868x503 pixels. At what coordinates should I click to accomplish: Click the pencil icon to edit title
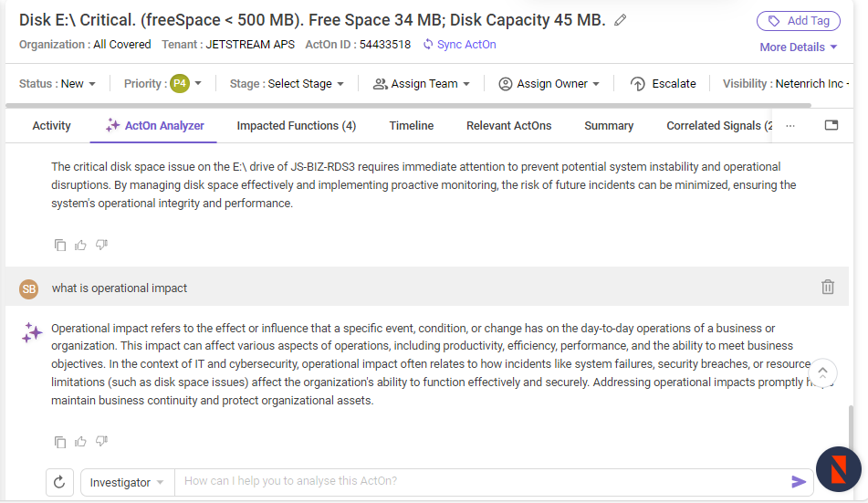(621, 20)
